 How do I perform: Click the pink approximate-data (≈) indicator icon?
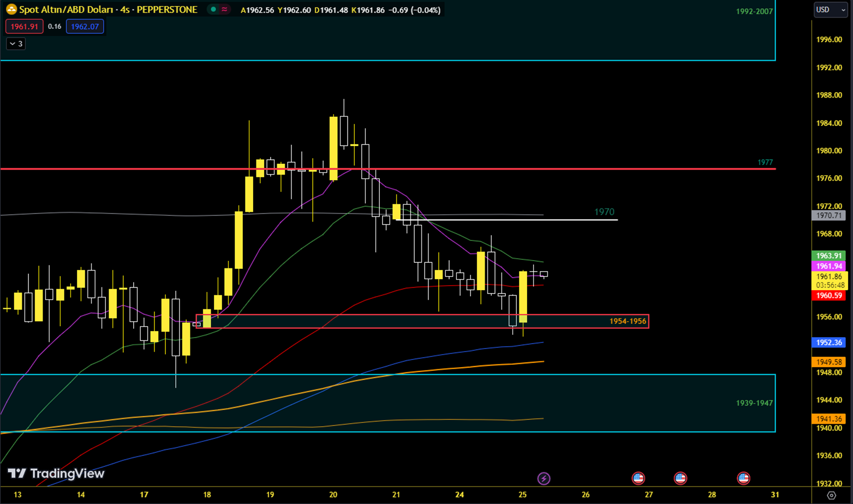(x=224, y=10)
